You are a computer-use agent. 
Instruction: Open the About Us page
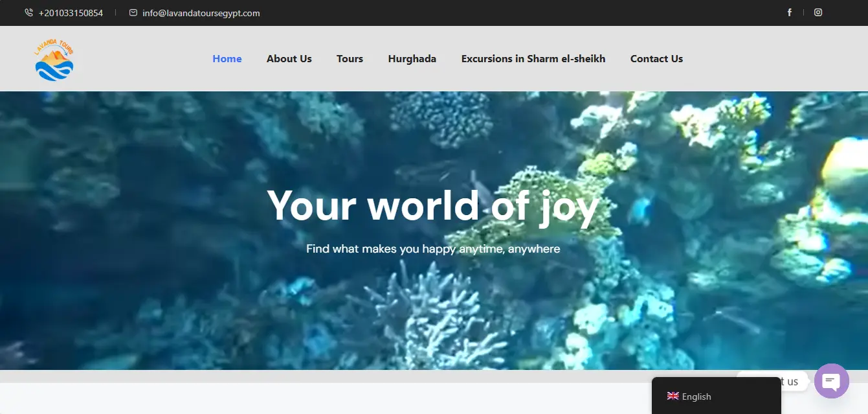[x=289, y=58]
